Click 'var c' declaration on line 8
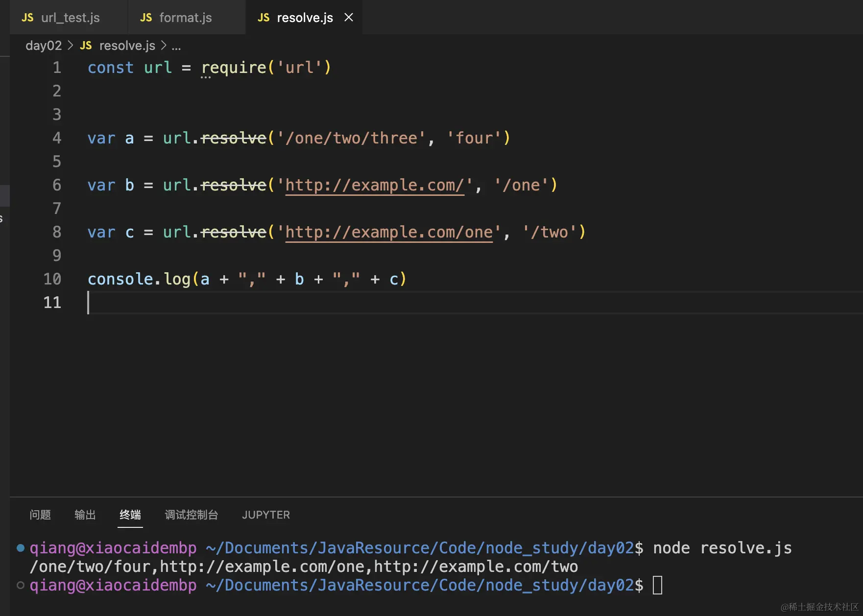The height and width of the screenshot is (616, 863). point(111,232)
